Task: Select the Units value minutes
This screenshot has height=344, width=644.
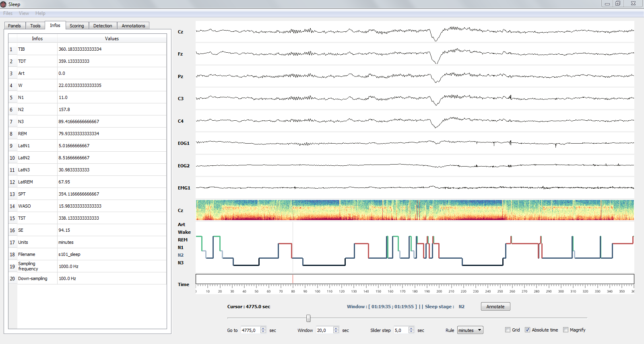Action: click(66, 242)
